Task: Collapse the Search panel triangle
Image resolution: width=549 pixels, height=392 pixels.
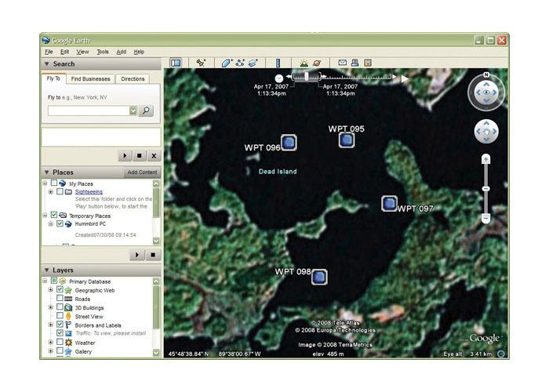Action: (46, 64)
